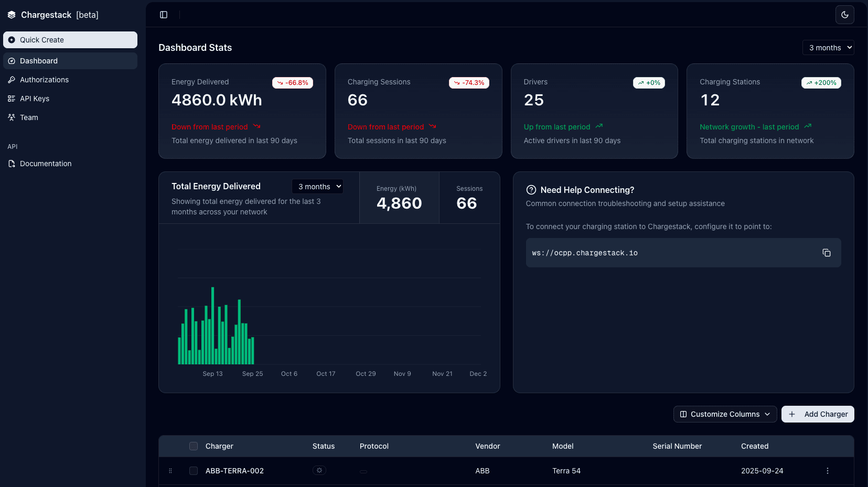This screenshot has width=868, height=487.
Task: Click the Charger column header
Action: point(219,446)
